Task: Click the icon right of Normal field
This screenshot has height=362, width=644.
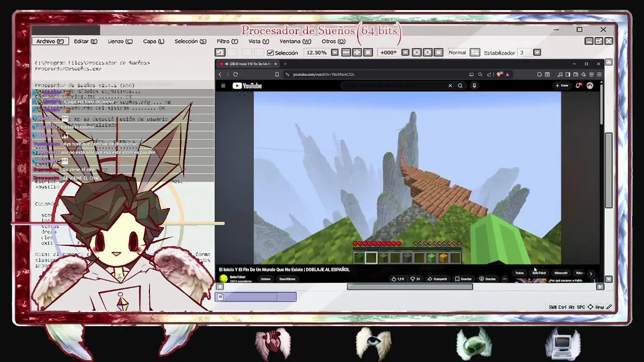Action: coord(475,52)
